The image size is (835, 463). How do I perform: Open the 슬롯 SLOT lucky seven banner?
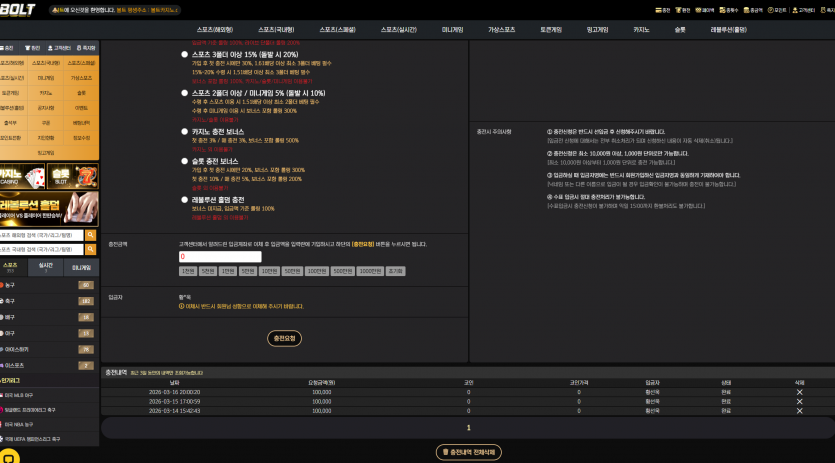click(x=72, y=176)
